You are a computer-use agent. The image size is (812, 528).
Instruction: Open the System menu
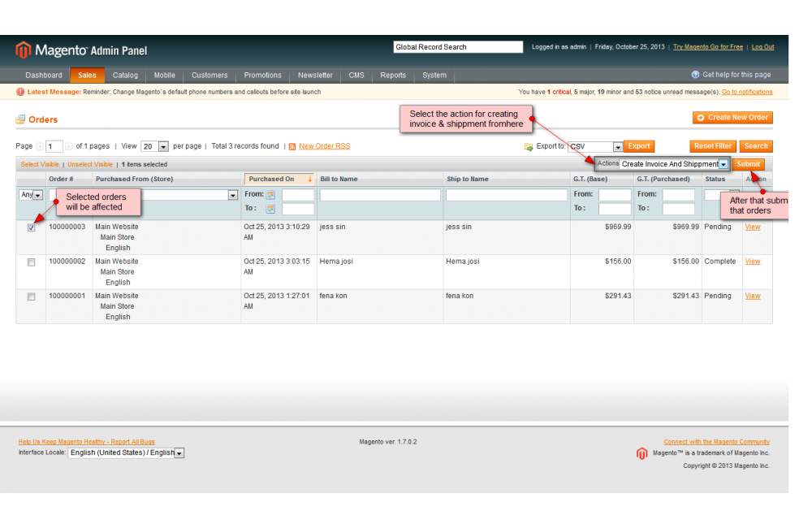point(434,75)
